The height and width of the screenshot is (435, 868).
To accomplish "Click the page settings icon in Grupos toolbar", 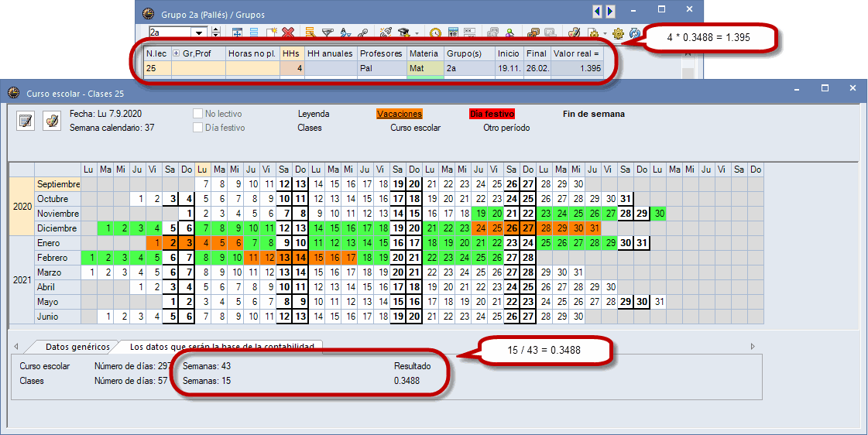I will (x=593, y=33).
